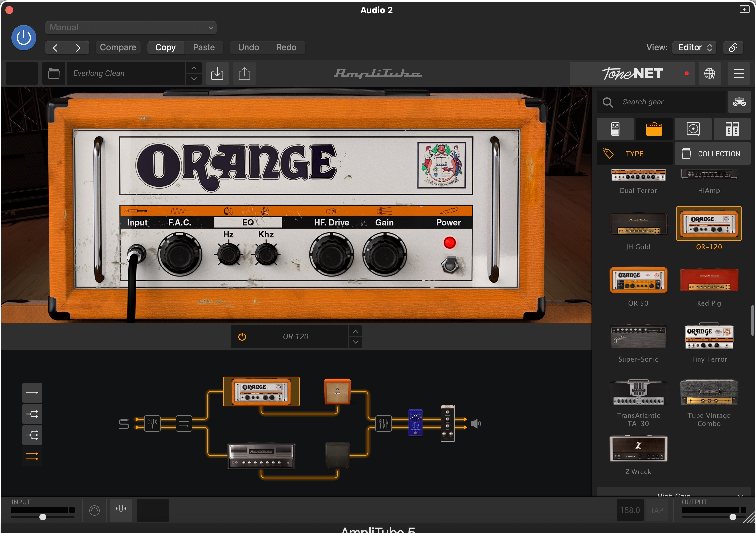The width and height of the screenshot is (756, 533).
Task: Click the Compare button
Action: pos(118,48)
